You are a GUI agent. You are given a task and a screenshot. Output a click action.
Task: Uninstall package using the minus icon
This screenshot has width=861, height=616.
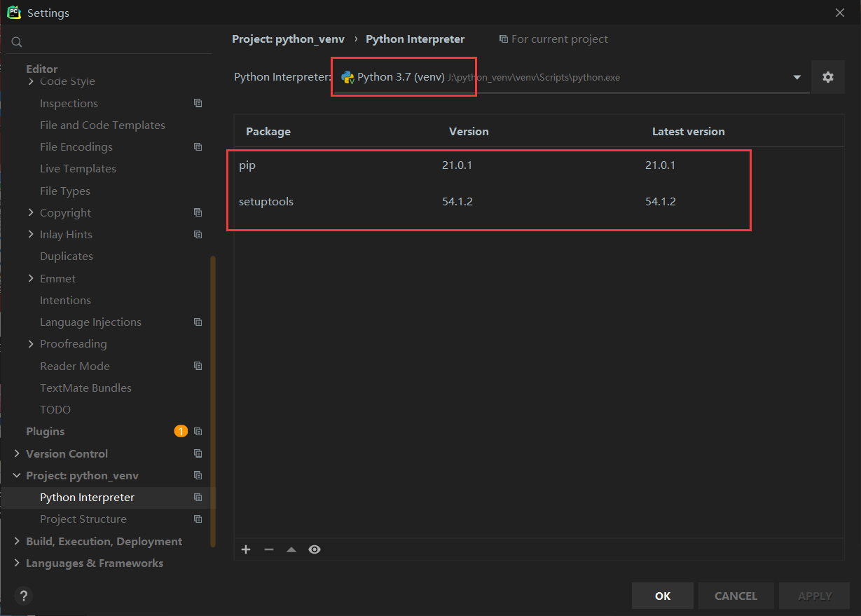pyautogui.click(x=268, y=549)
